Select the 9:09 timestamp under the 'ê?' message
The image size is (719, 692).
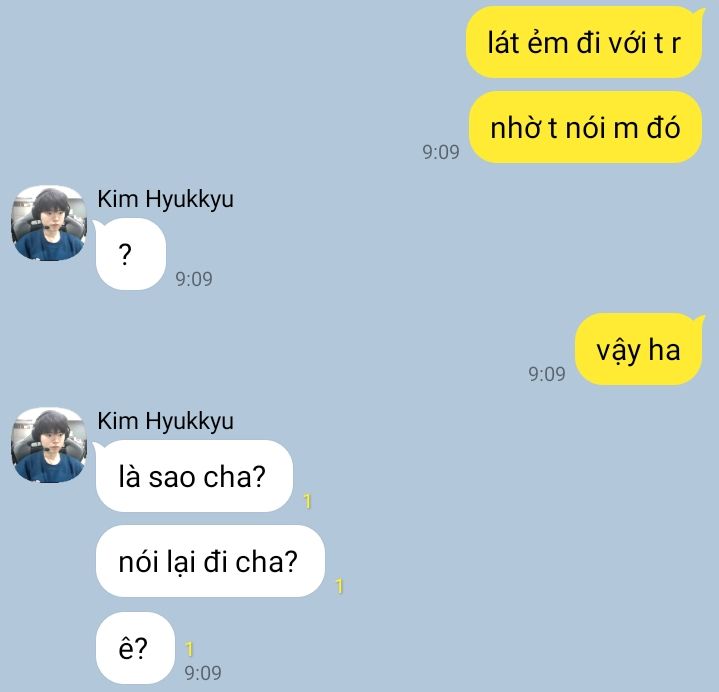pos(203,673)
